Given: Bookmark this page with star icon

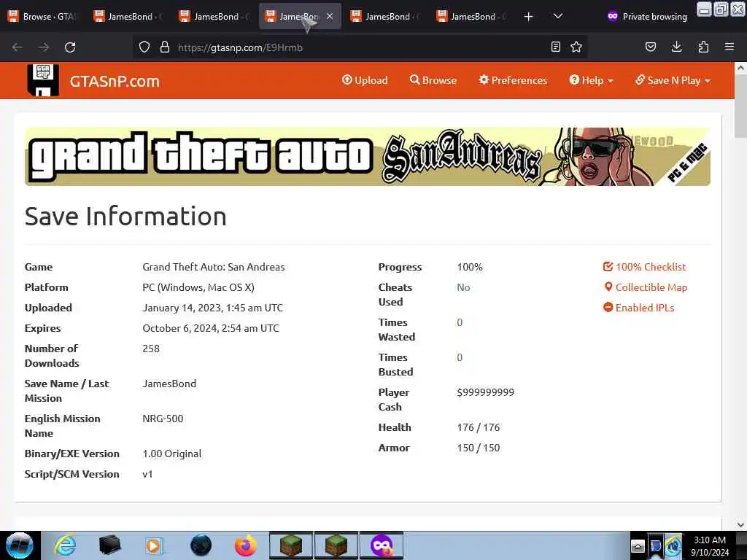Looking at the screenshot, I should coord(576,47).
